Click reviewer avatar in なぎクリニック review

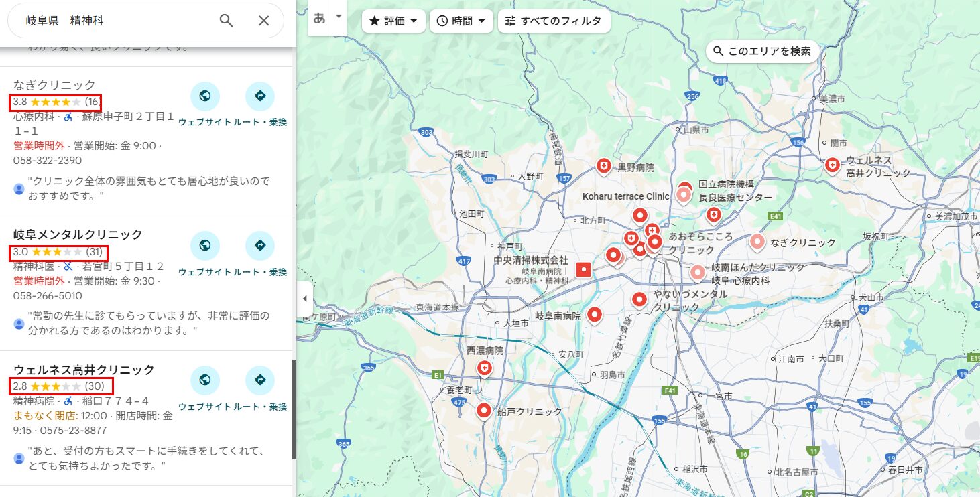(x=19, y=188)
